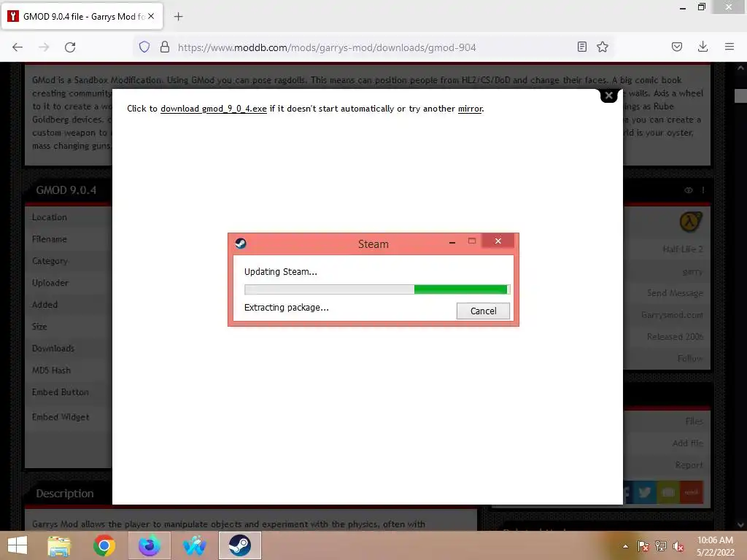
Task: Click the browser forward arrow
Action: point(44,47)
